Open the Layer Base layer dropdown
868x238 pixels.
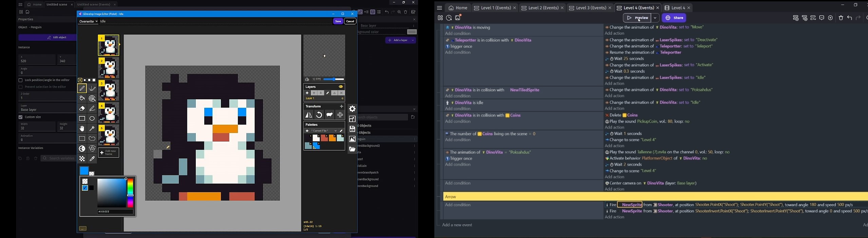coord(46,108)
